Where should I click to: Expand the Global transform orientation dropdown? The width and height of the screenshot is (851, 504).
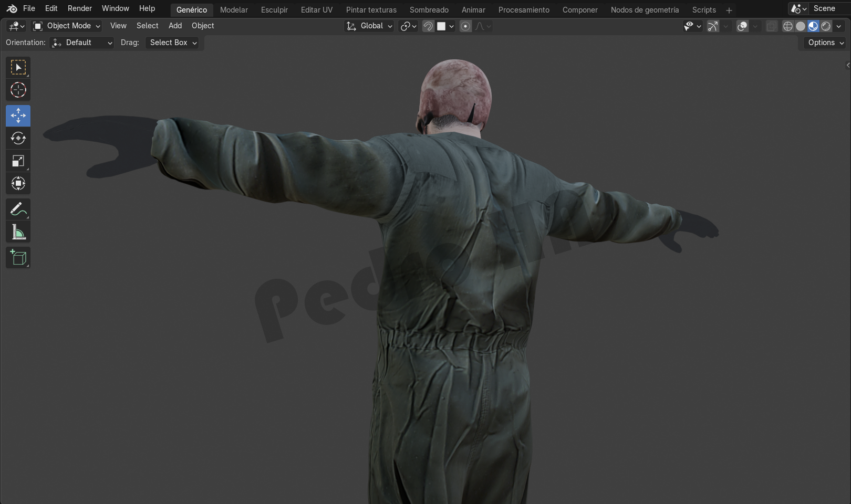[x=370, y=26]
